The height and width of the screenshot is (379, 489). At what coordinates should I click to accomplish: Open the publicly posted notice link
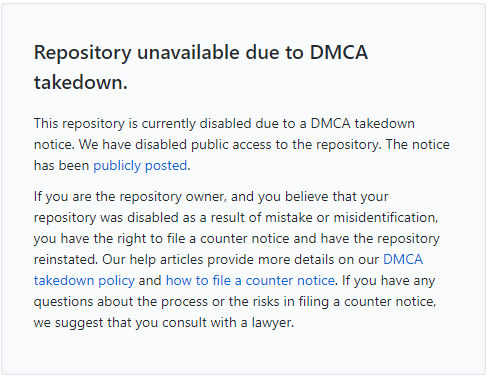tap(140, 166)
